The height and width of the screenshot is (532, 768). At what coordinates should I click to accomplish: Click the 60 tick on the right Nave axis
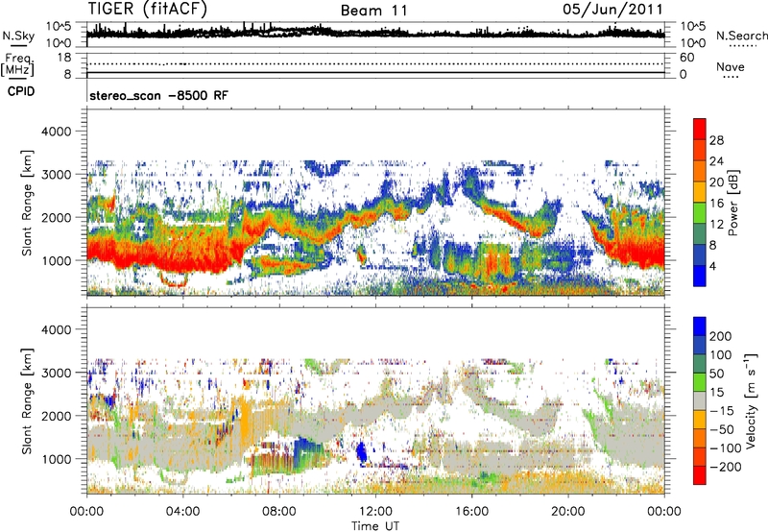686,58
